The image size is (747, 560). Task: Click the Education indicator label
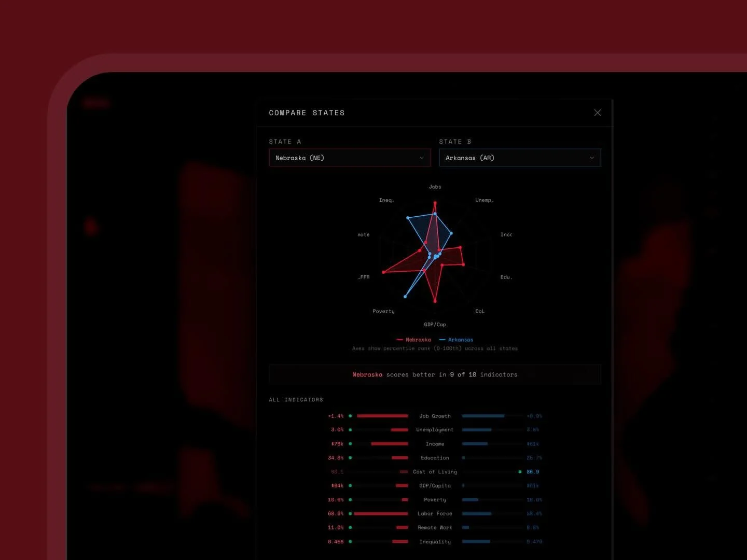(x=435, y=458)
